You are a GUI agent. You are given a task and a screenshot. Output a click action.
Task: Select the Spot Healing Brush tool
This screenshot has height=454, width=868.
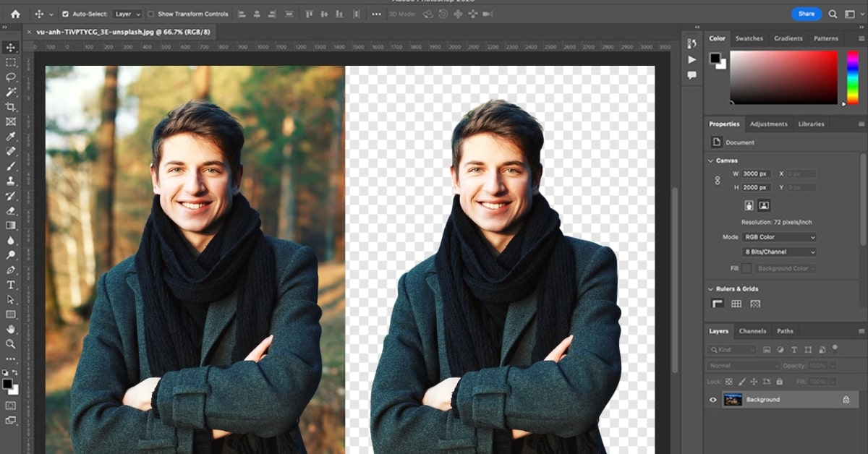tap(11, 152)
